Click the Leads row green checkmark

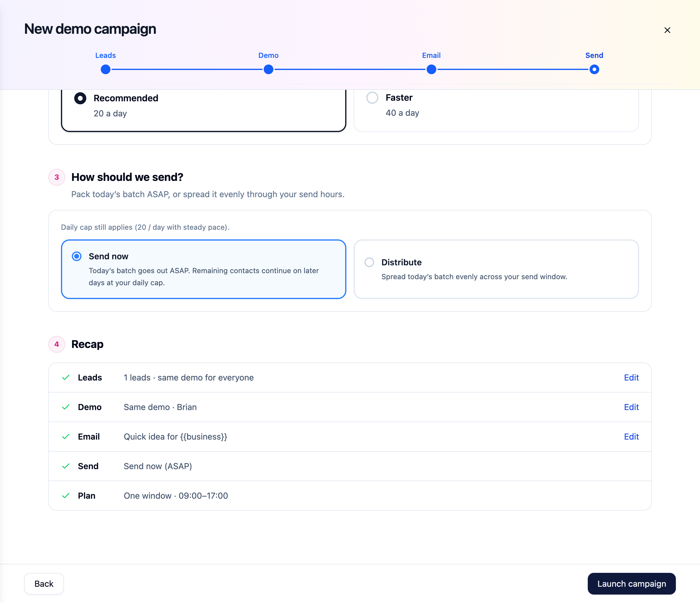click(66, 377)
